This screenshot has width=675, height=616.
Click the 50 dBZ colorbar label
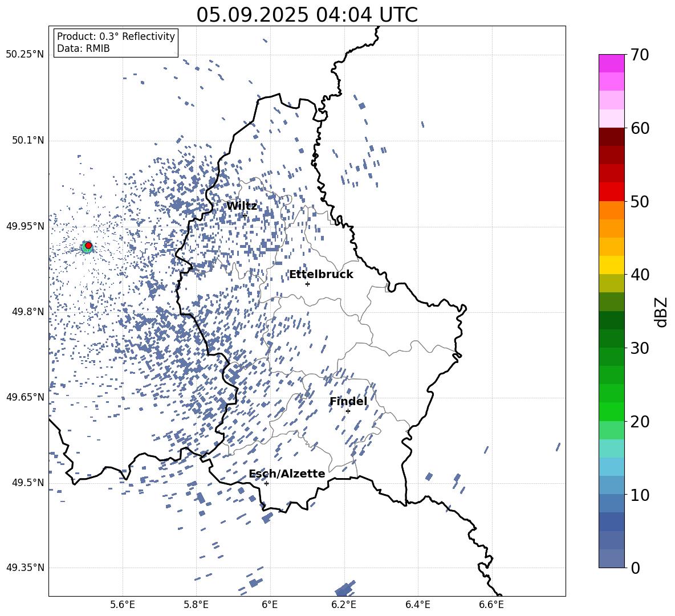click(640, 202)
